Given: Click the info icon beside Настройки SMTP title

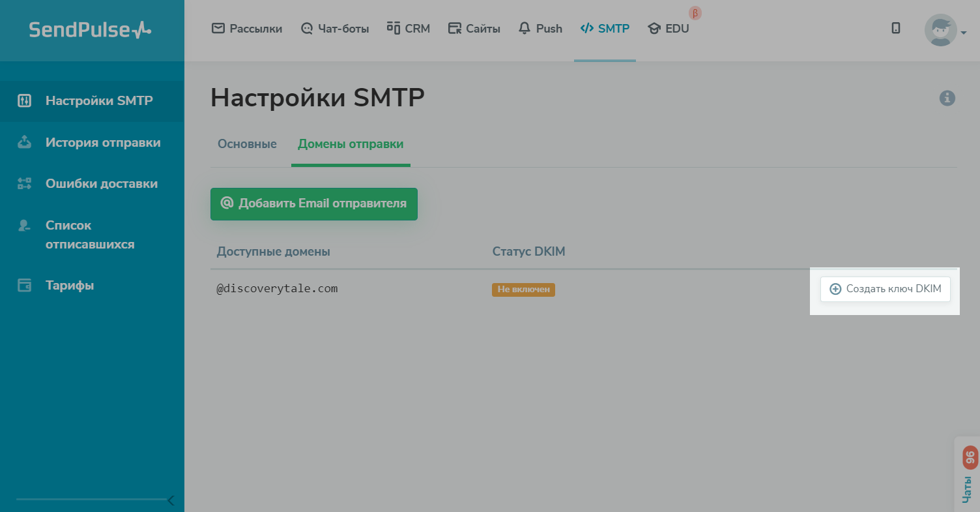Looking at the screenshot, I should (x=947, y=98).
